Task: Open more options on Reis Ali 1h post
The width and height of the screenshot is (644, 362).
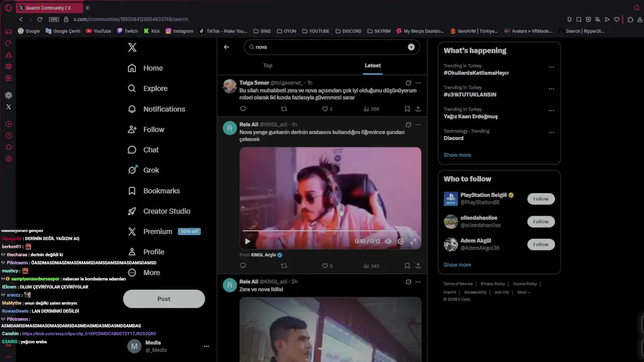Action: (418, 125)
